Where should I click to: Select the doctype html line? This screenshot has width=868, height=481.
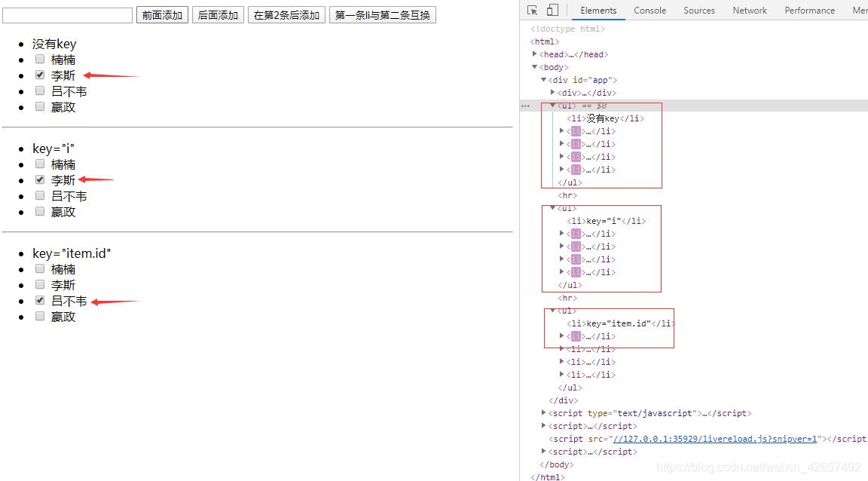(x=568, y=29)
